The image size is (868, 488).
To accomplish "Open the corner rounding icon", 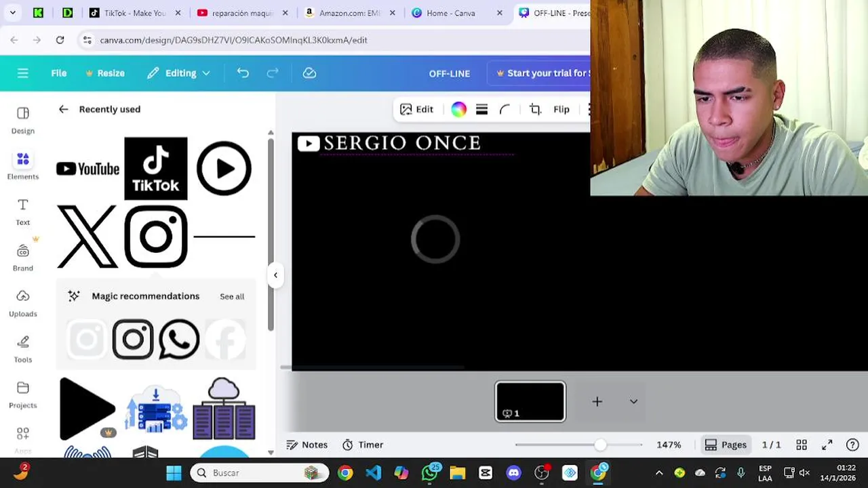I will (505, 109).
